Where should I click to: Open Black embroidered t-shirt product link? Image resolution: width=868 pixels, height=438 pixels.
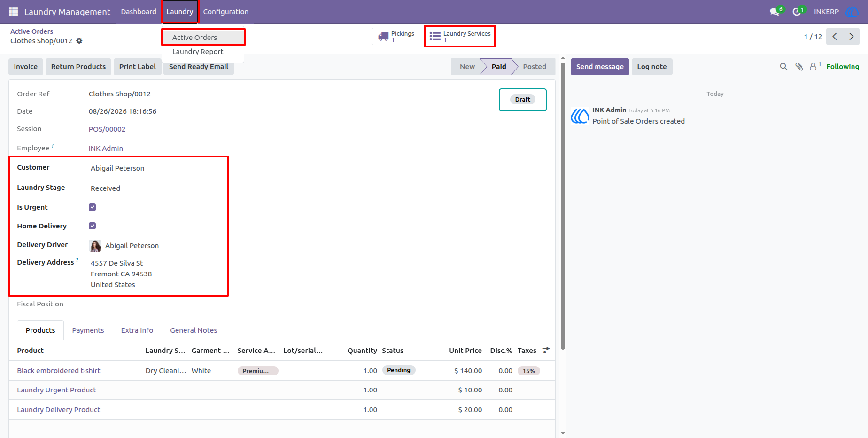59,371
